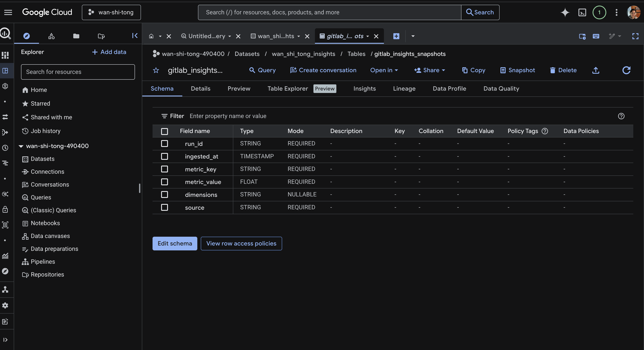This screenshot has height=350, width=644.
Task: Star the gitlab_insights table
Action: (156, 70)
